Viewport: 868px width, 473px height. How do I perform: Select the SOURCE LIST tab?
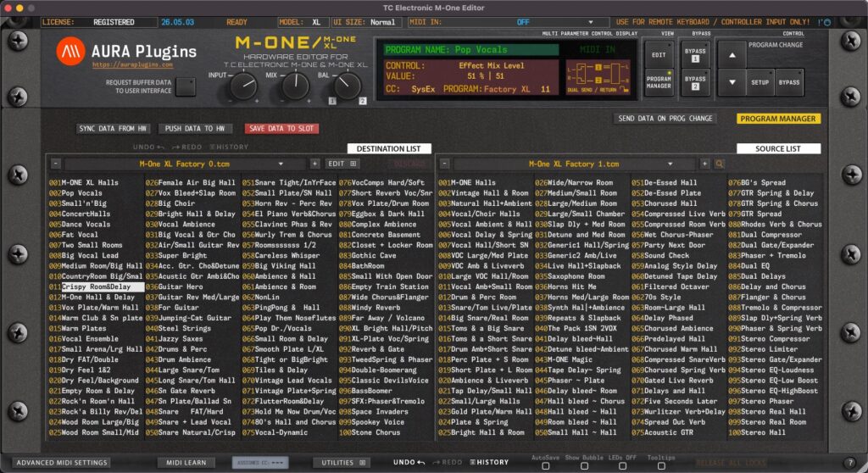[x=778, y=148]
